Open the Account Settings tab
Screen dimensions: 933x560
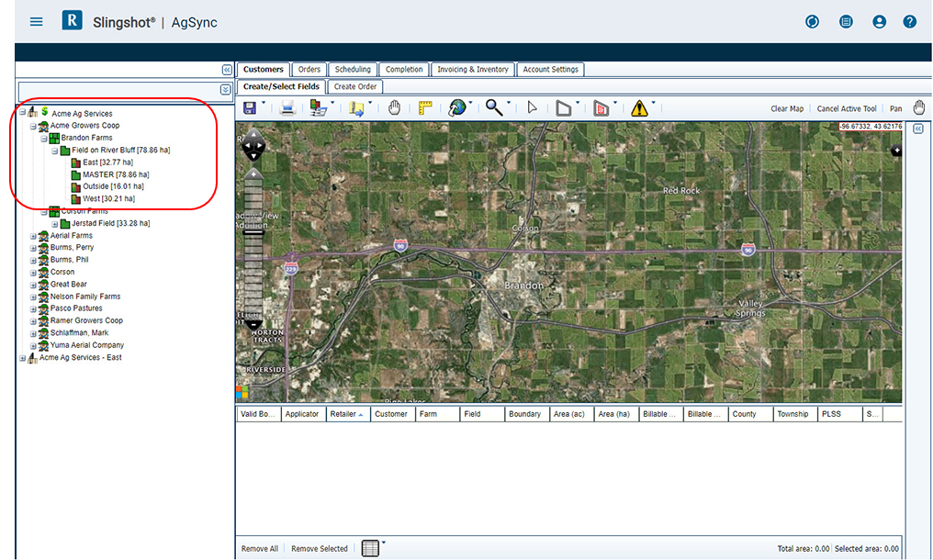(x=550, y=70)
